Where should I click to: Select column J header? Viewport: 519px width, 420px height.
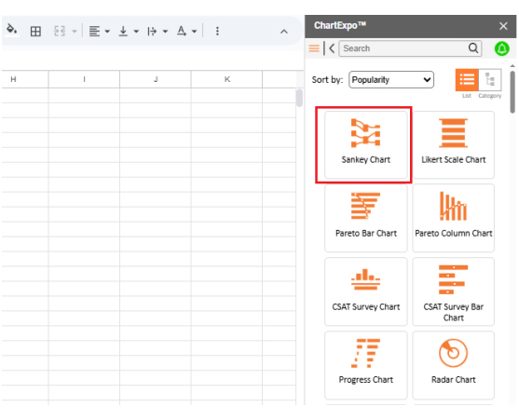[156, 79]
